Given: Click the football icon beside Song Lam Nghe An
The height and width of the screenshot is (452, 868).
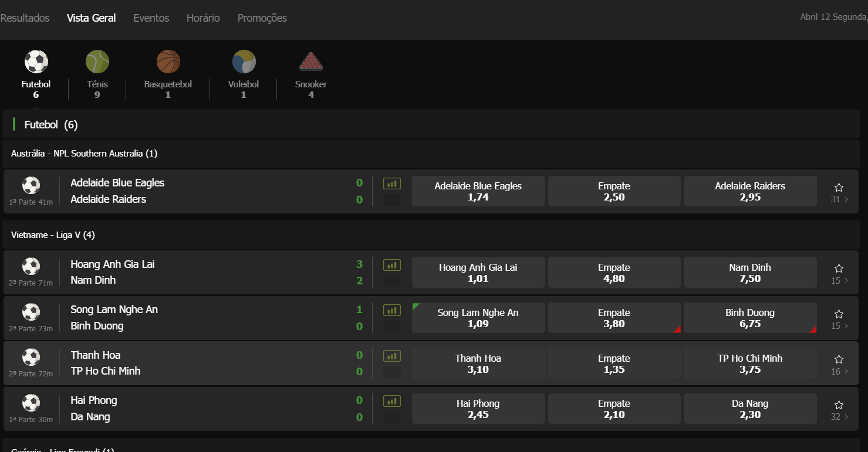Looking at the screenshot, I should pos(31,312).
